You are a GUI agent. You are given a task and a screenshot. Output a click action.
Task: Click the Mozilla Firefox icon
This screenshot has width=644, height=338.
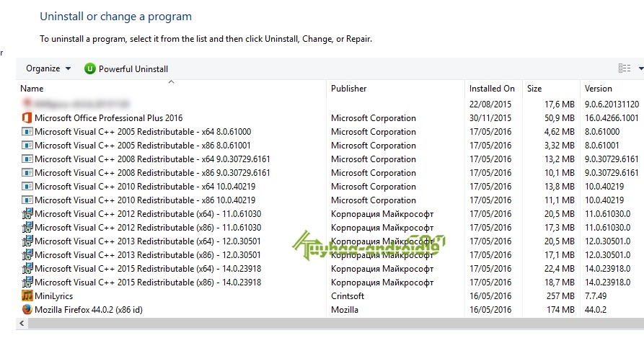(27, 310)
